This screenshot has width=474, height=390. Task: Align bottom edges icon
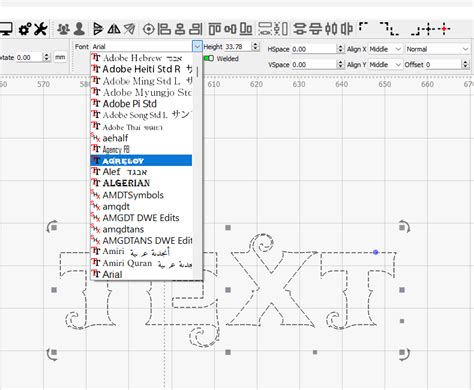coord(246,29)
